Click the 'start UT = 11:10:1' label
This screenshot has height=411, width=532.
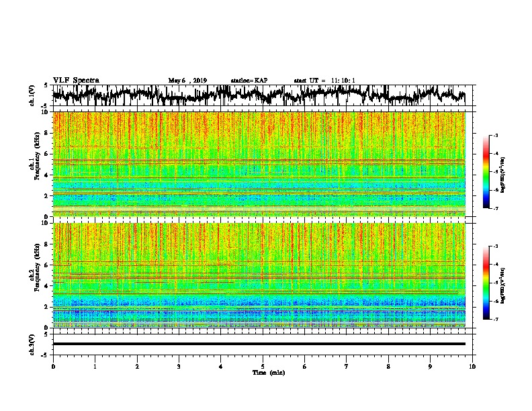(324, 81)
